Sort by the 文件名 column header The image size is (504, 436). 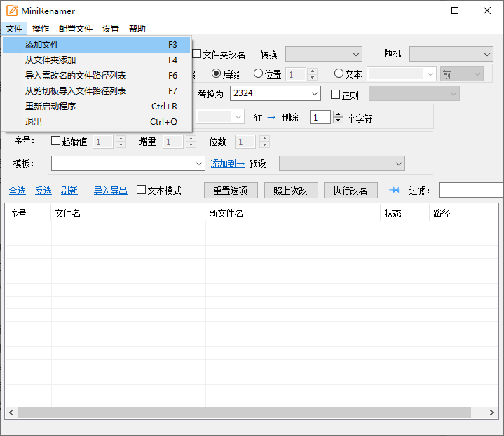[x=128, y=213]
